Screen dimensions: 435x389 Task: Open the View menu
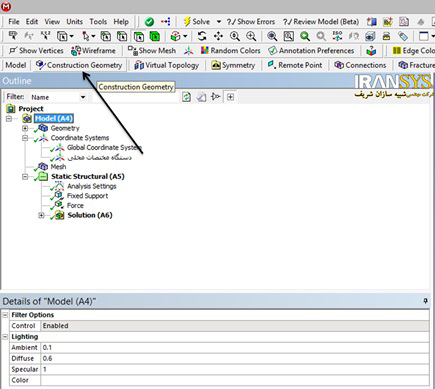[52, 22]
